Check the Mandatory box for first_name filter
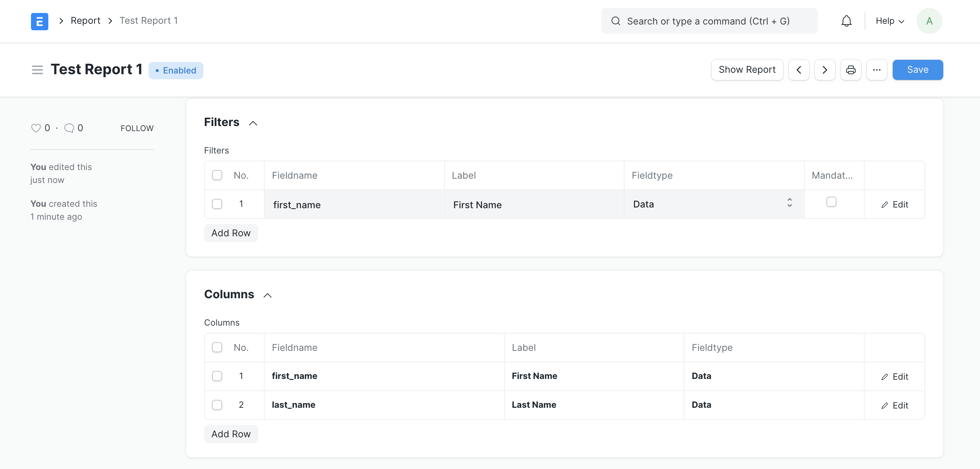980x469 pixels. point(831,202)
